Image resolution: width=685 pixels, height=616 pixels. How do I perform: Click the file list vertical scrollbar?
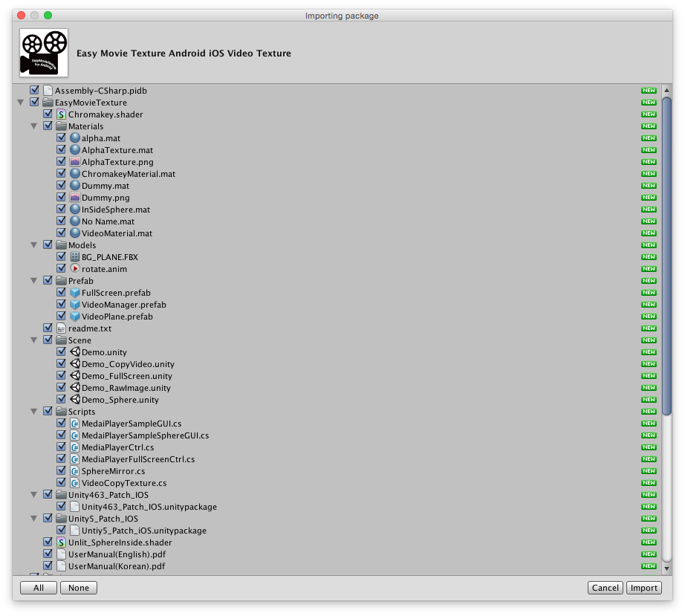(x=666, y=256)
